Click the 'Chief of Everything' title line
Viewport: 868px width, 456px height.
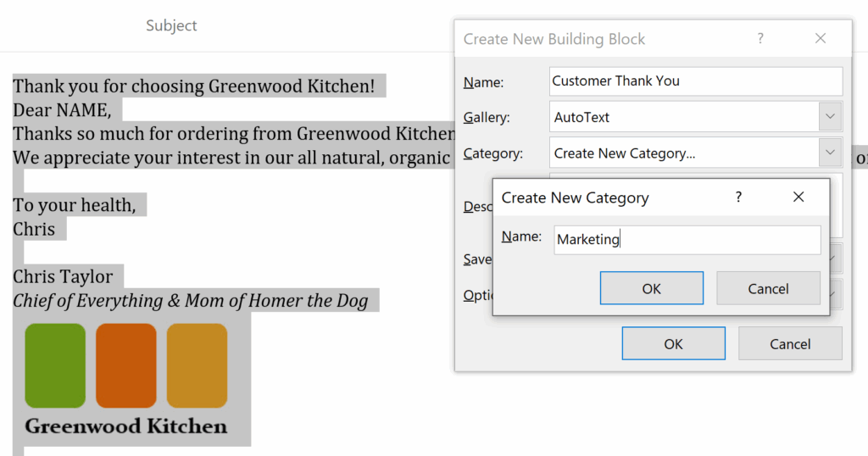click(191, 301)
